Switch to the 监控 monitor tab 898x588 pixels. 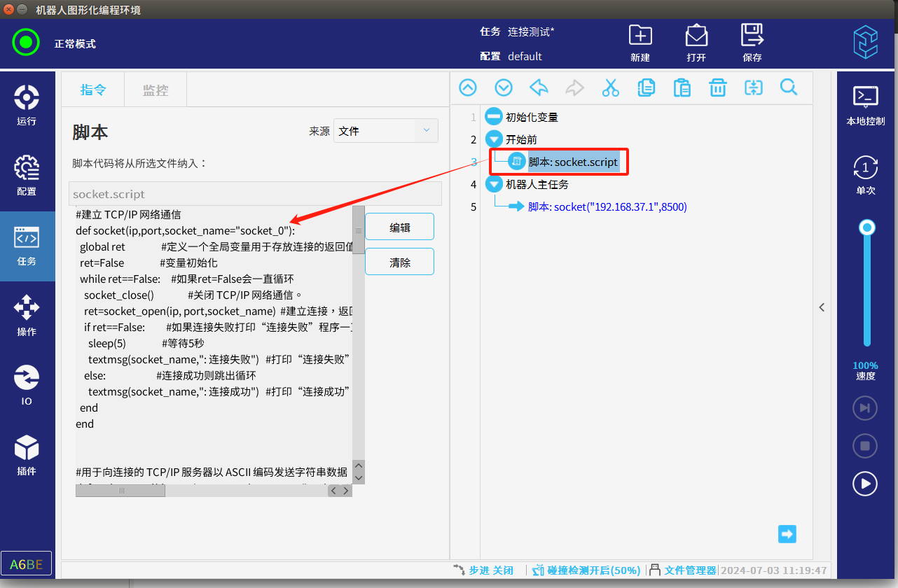click(x=156, y=90)
